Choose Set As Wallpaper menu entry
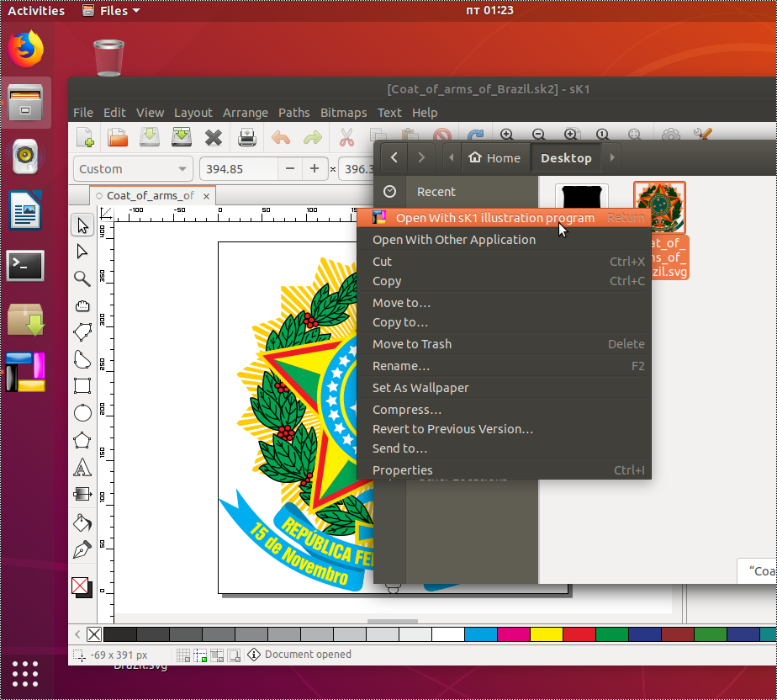 coord(504,388)
